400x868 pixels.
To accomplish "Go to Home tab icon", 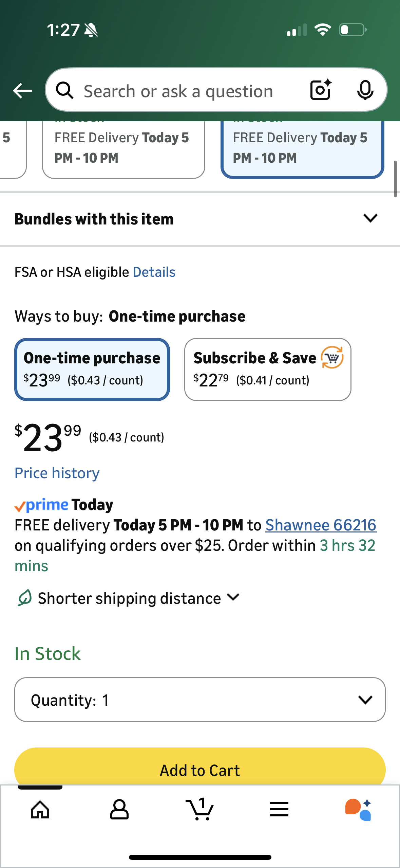I will 40,810.
